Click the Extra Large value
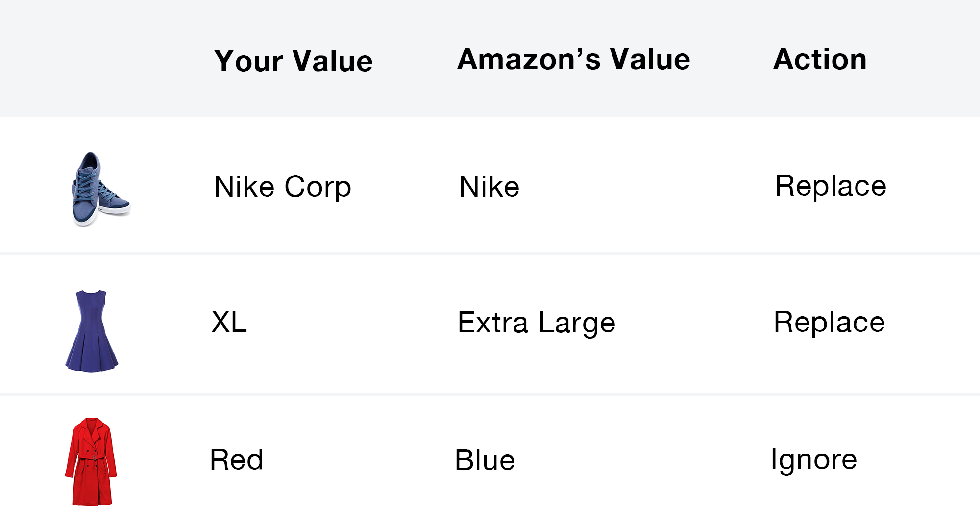 537,323
